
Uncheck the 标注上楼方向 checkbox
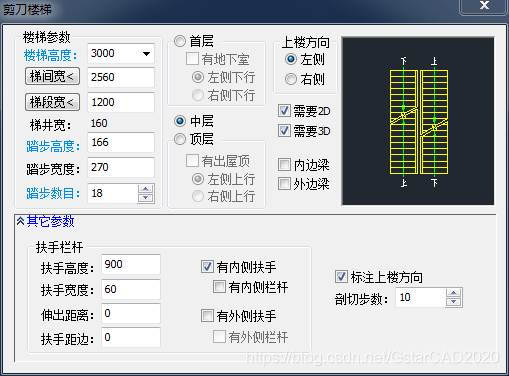[341, 277]
